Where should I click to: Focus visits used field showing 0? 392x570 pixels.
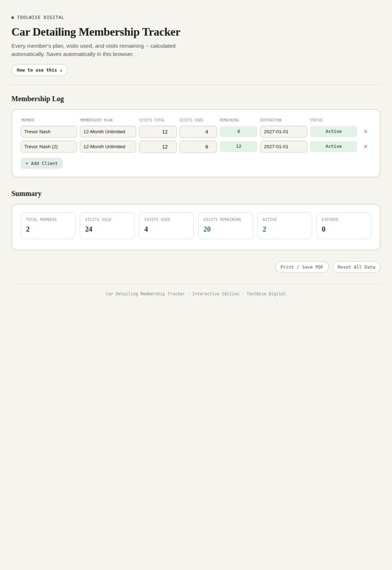pyautogui.click(x=198, y=146)
